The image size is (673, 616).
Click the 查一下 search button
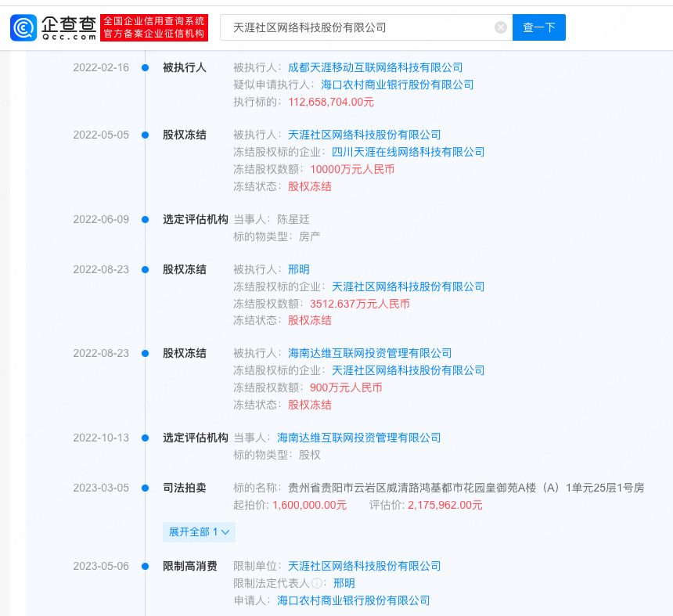[x=539, y=27]
